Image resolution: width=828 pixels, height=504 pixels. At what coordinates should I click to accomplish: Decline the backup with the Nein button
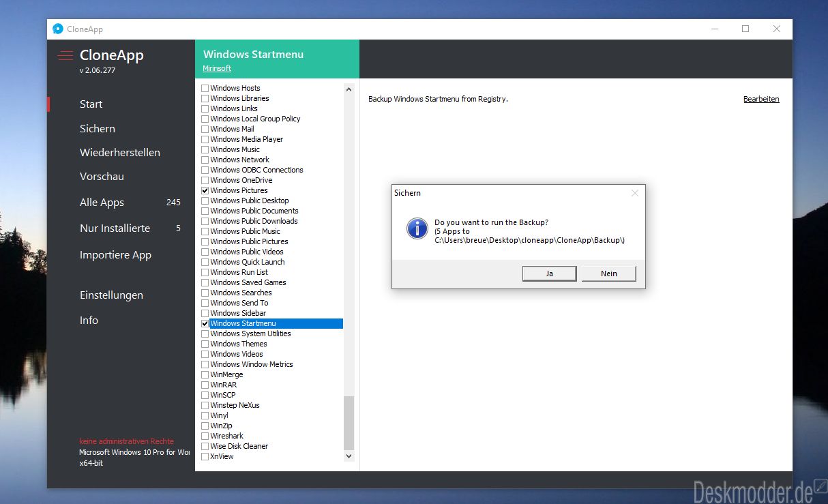point(609,273)
